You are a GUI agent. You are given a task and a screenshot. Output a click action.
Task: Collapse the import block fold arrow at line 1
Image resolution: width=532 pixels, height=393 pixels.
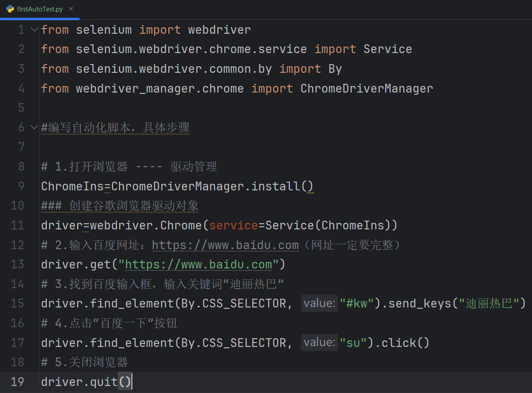34,30
